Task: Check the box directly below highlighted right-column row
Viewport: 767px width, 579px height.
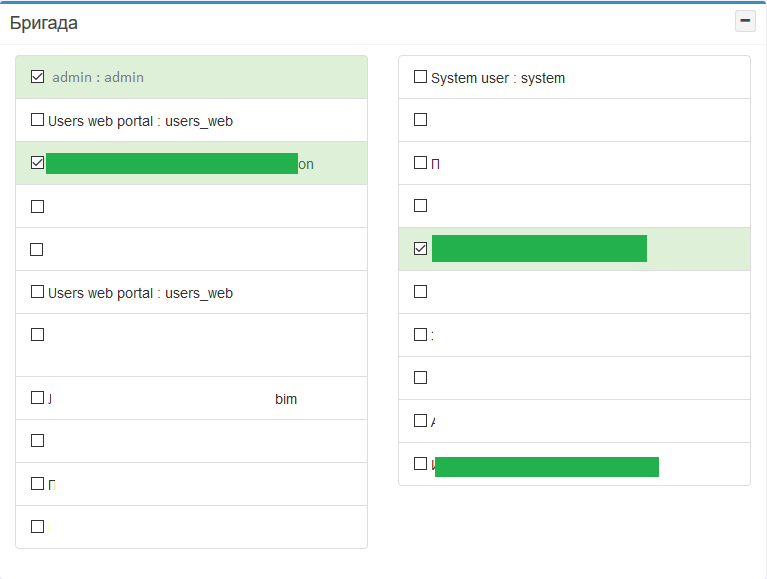Action: (420, 292)
